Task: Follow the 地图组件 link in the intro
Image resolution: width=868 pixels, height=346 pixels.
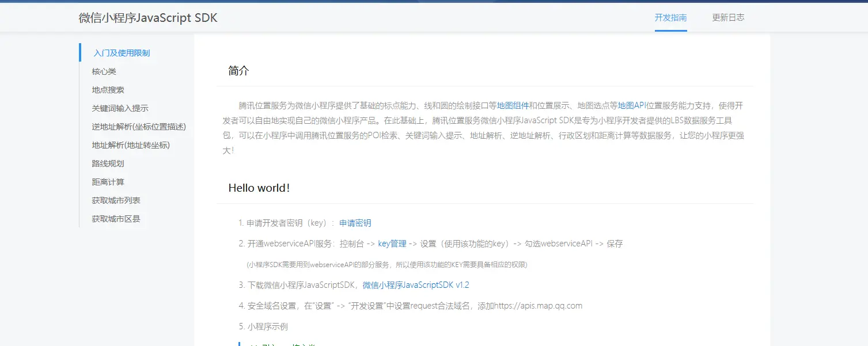Action: pyautogui.click(x=513, y=105)
